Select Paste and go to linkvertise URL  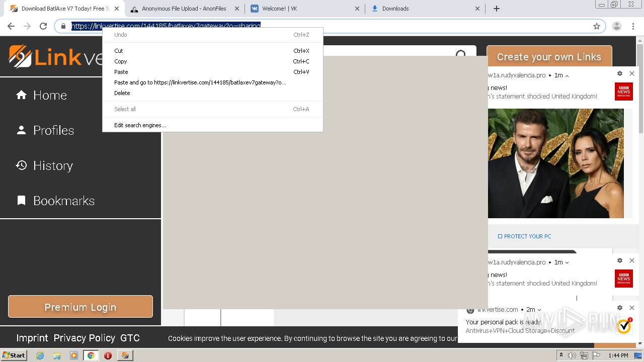click(212, 82)
